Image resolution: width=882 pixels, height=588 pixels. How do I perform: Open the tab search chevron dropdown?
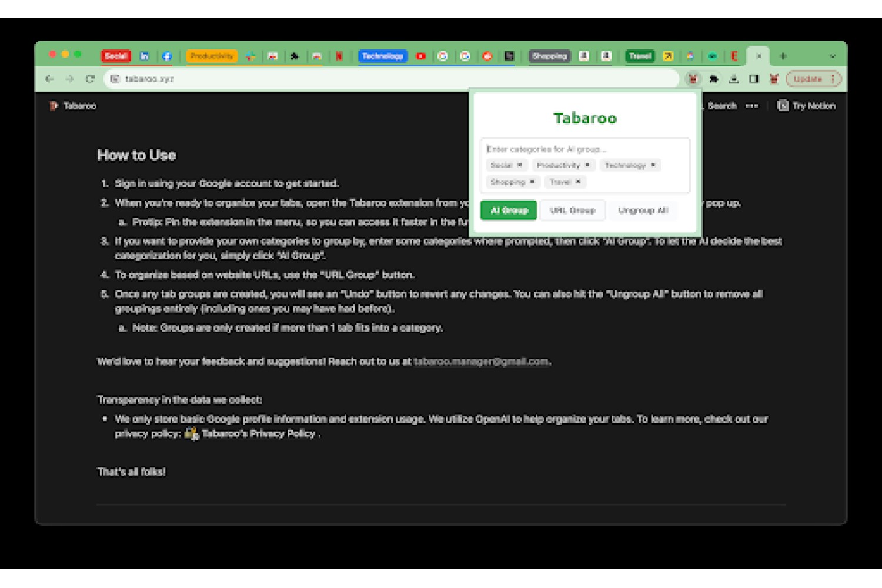(x=833, y=56)
